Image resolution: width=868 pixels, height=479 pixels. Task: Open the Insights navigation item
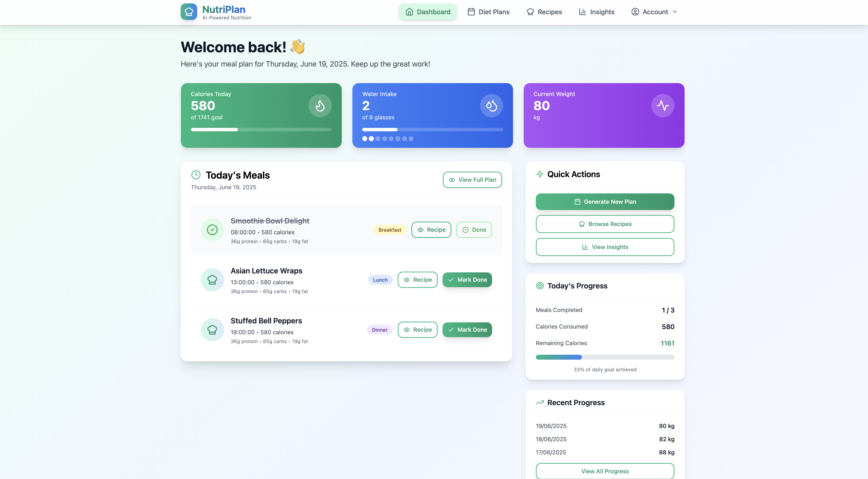click(596, 12)
